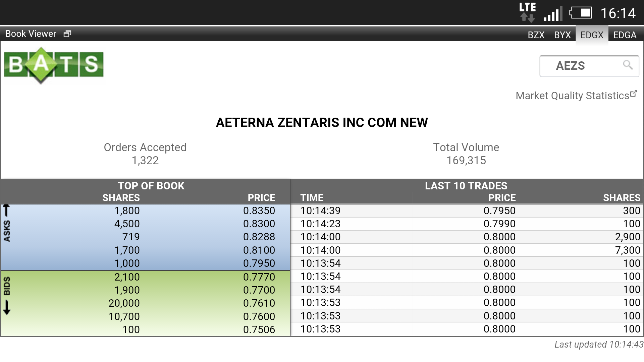The width and height of the screenshot is (644, 362).
Task: Click the Book Viewer title
Action: click(x=31, y=34)
